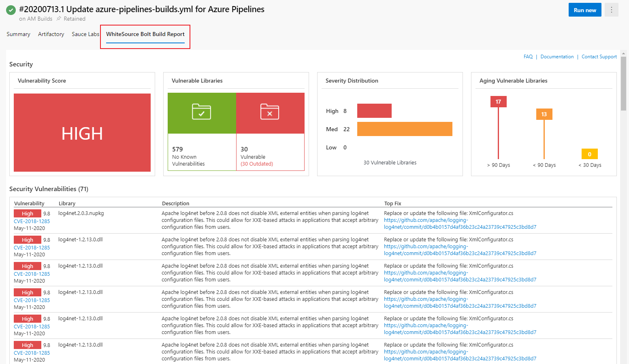Image resolution: width=629 pixels, height=364 pixels.
Task: Click the < 30 Days label
Action: (x=590, y=165)
